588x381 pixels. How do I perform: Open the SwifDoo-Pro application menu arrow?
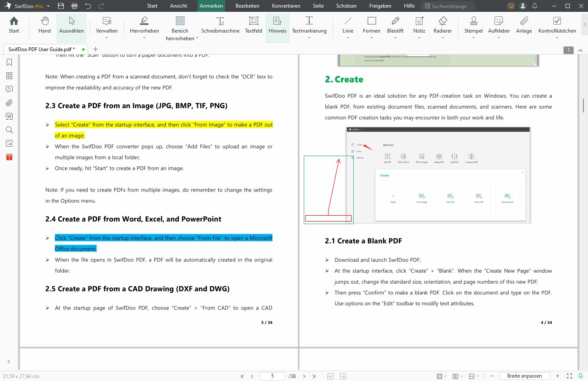pyautogui.click(x=48, y=6)
